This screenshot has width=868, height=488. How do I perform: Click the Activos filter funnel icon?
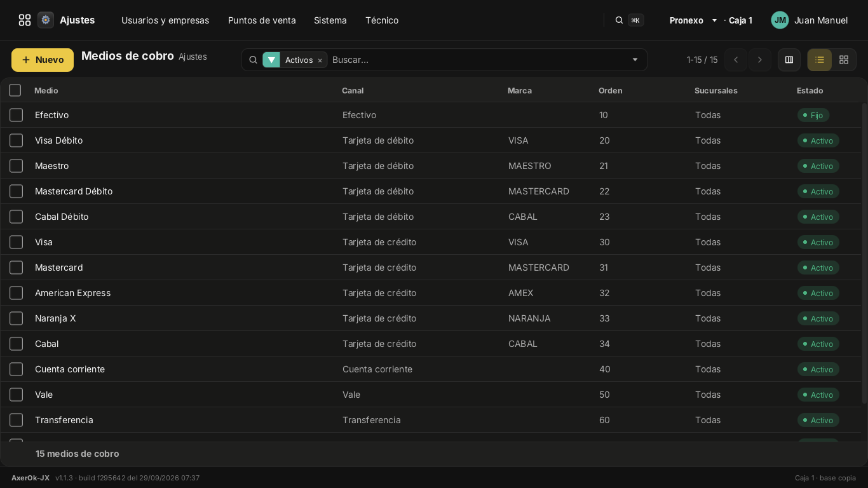click(271, 60)
